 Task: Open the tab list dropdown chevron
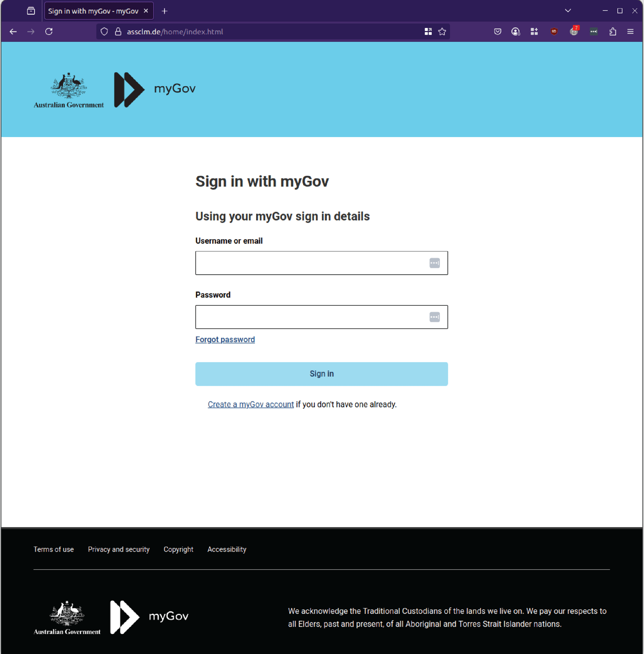tap(568, 11)
